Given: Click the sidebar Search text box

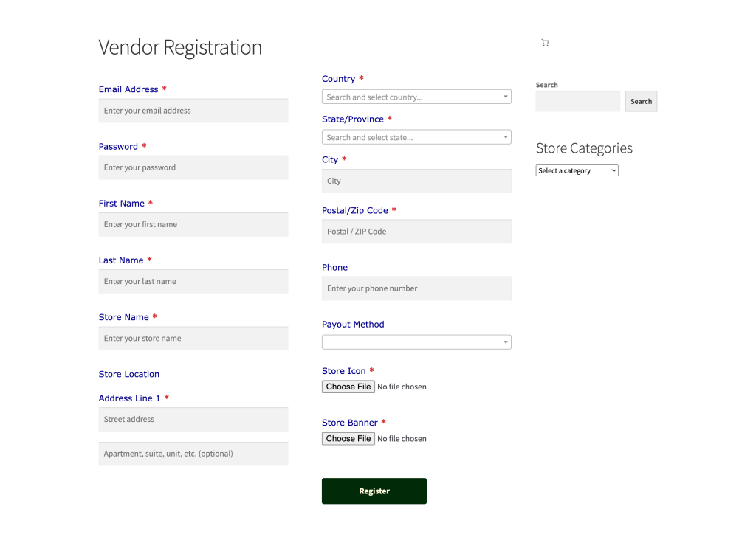Looking at the screenshot, I should tap(577, 102).
